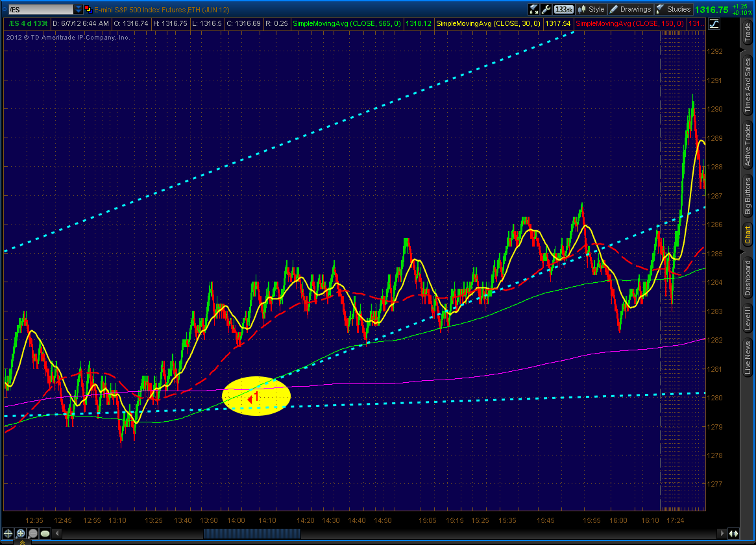The width and height of the screenshot is (756, 545).
Task: Click the R: 0.25 value
Action: coord(276,23)
